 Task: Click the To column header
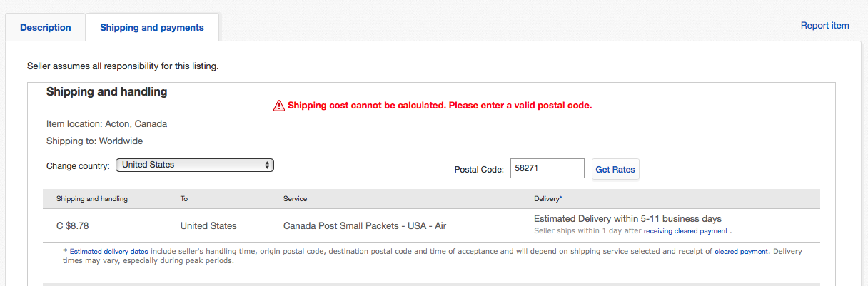(184, 199)
